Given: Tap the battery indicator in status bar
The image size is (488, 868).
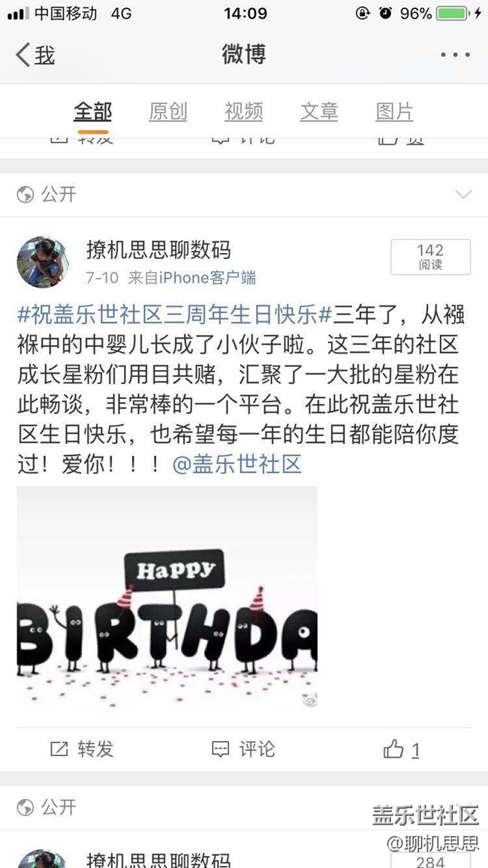Looking at the screenshot, I should 451,14.
